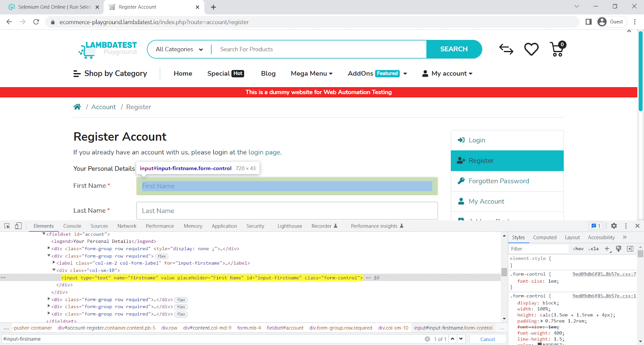The height and width of the screenshot is (345, 644).
Task: Click the browser back arrow
Action: coord(9,22)
